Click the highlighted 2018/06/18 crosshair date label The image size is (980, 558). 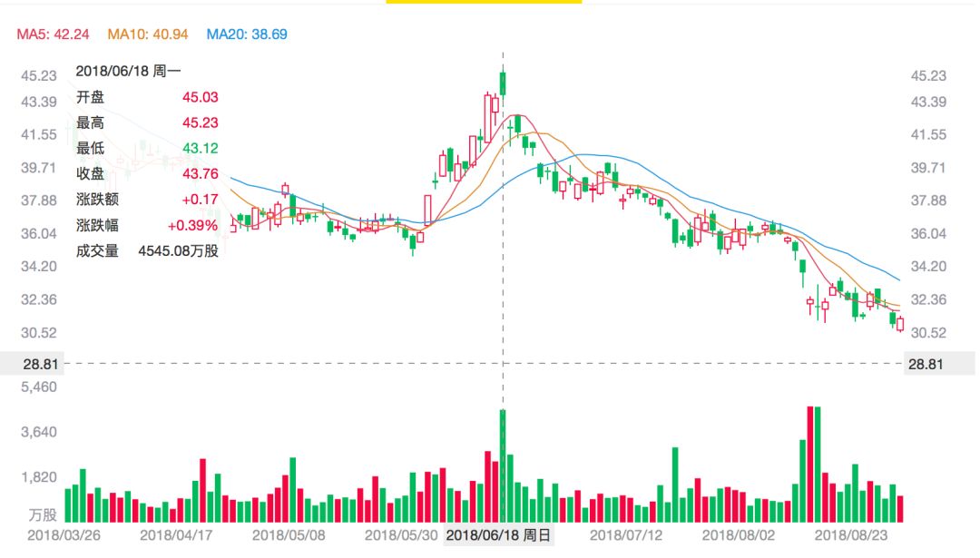click(x=498, y=536)
